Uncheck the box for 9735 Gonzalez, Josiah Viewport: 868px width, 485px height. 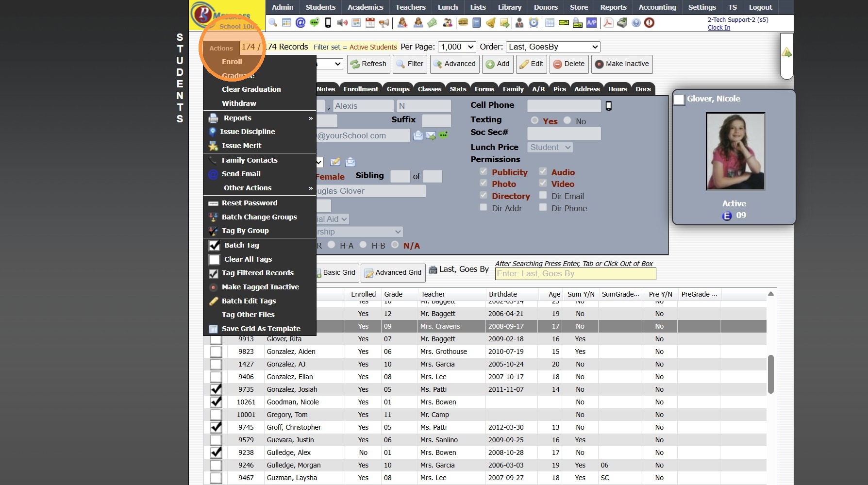tap(216, 389)
